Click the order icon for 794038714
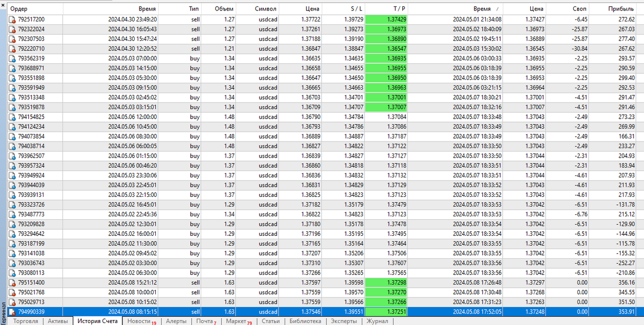 [12, 146]
